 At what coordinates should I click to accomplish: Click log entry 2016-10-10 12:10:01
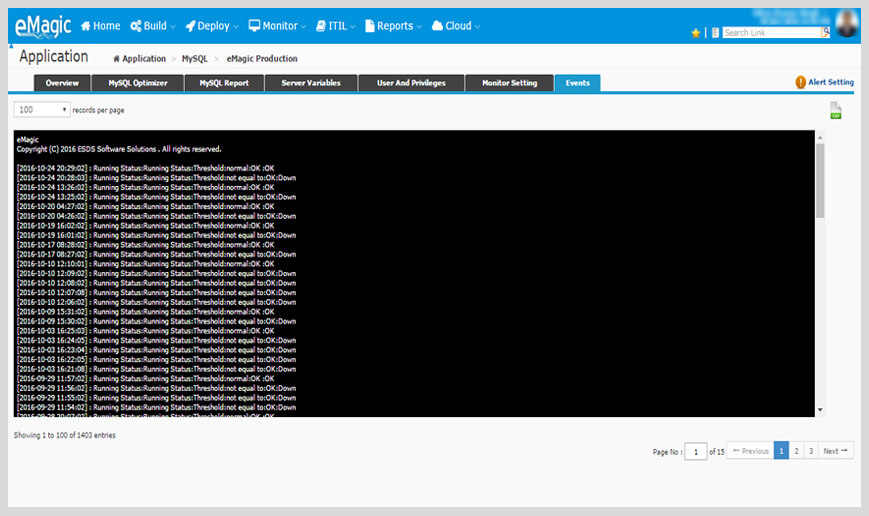tap(145, 264)
